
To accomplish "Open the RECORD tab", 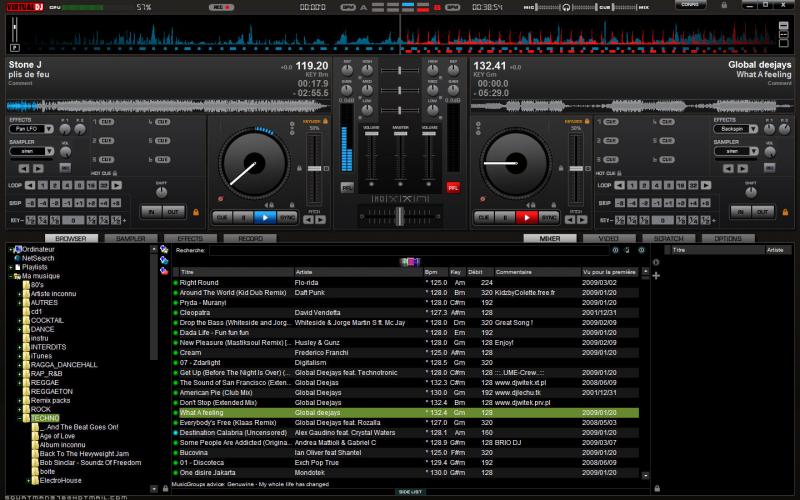I will click(250, 238).
